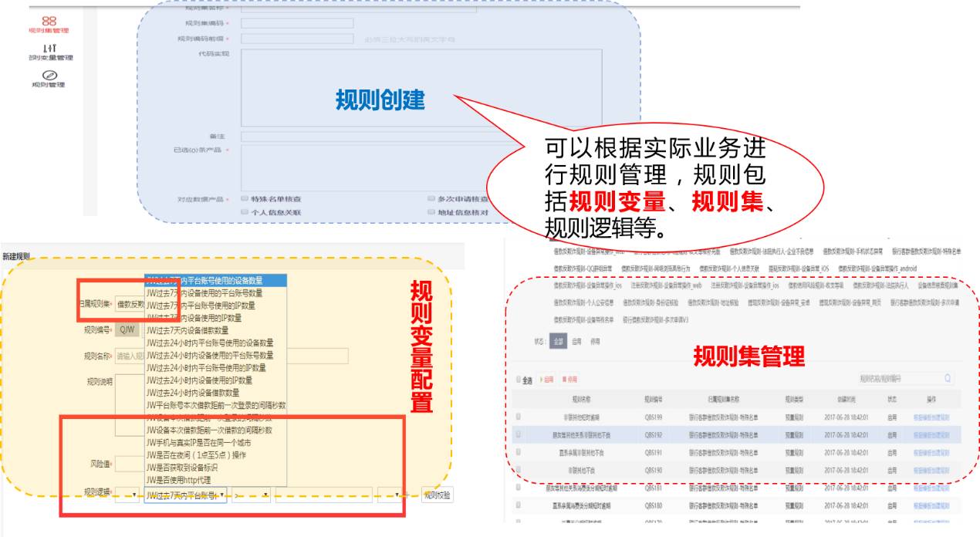Tick the 个人信息关联 checkbox
The width and height of the screenshot is (980, 537).
[244, 211]
